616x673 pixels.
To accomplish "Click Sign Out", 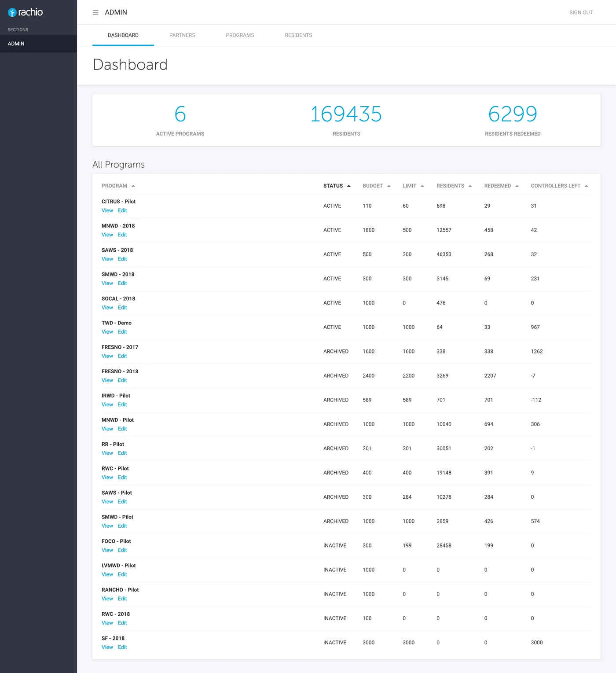I will pos(581,12).
